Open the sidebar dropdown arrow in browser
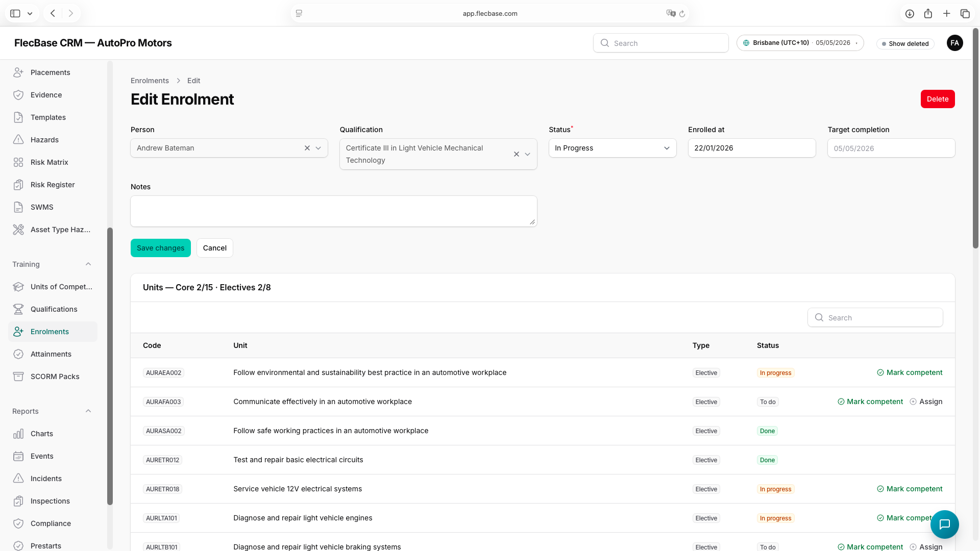Image resolution: width=980 pixels, height=551 pixels. [x=30, y=14]
